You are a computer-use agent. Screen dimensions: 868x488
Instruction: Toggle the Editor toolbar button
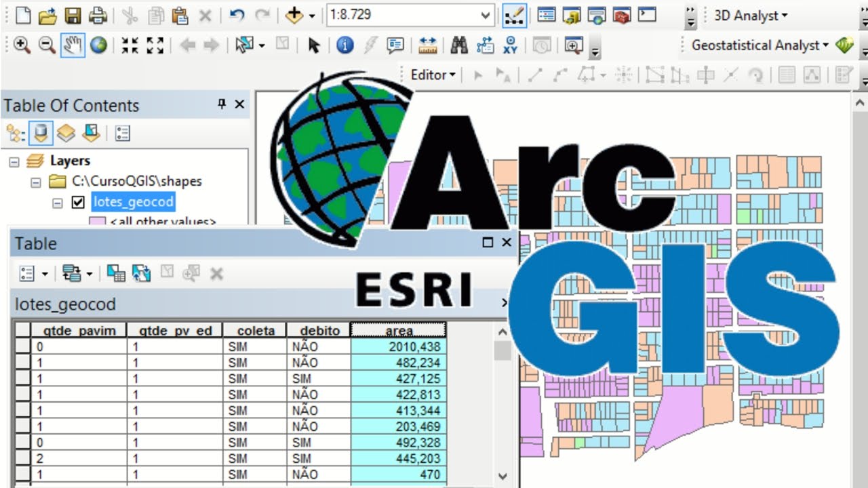515,15
